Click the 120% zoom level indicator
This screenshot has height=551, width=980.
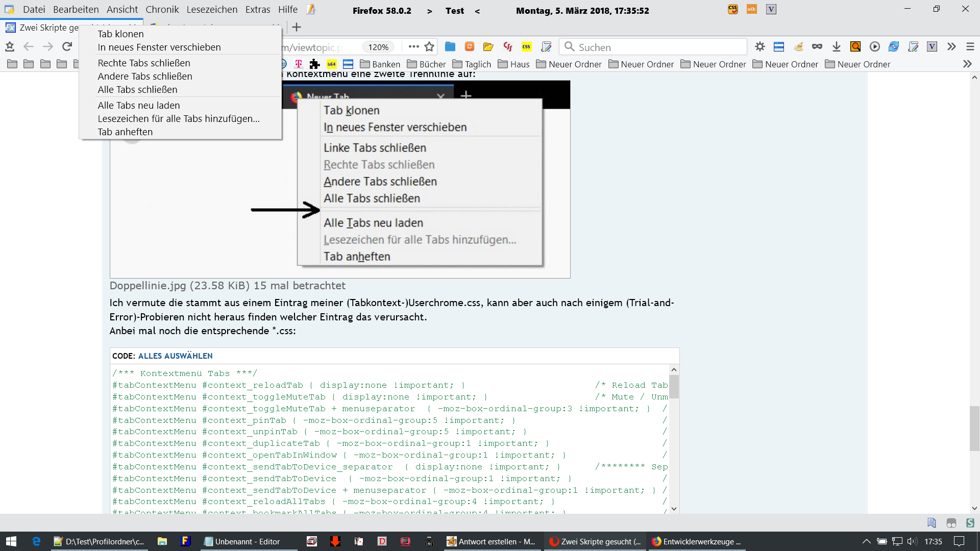(x=378, y=47)
